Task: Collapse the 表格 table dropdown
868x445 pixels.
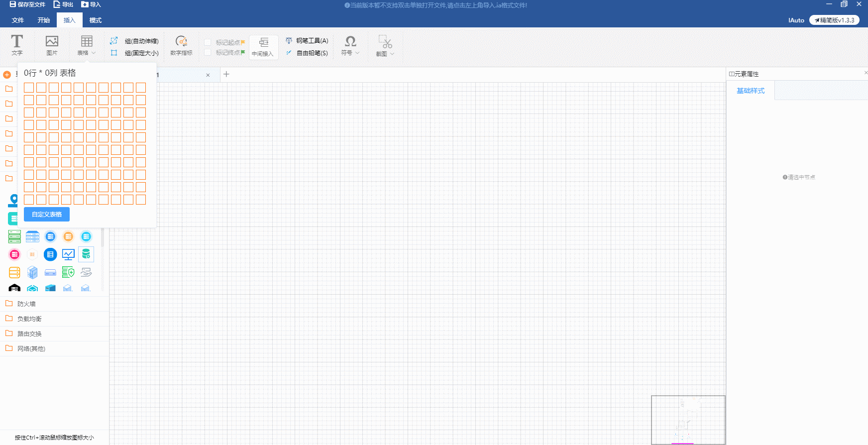Action: pyautogui.click(x=87, y=45)
